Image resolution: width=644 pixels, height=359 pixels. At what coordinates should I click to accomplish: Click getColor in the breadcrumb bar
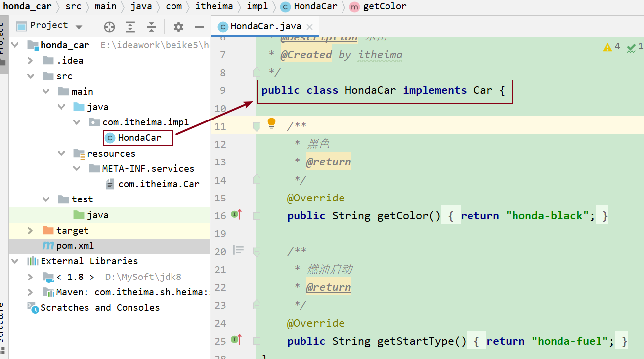point(385,6)
